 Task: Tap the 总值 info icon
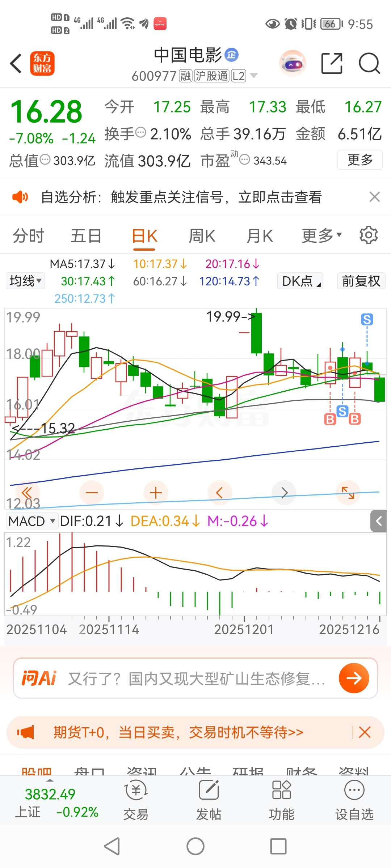[45, 159]
